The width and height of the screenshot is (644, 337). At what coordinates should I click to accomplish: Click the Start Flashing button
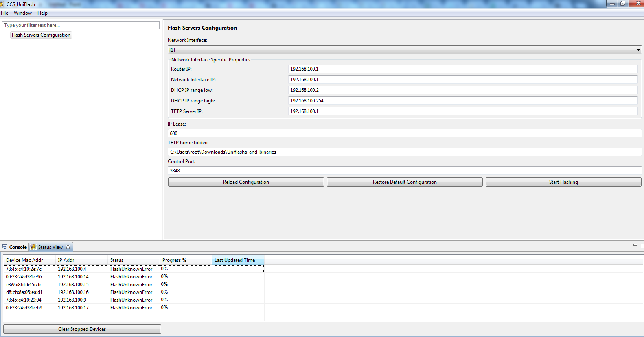[x=563, y=182]
